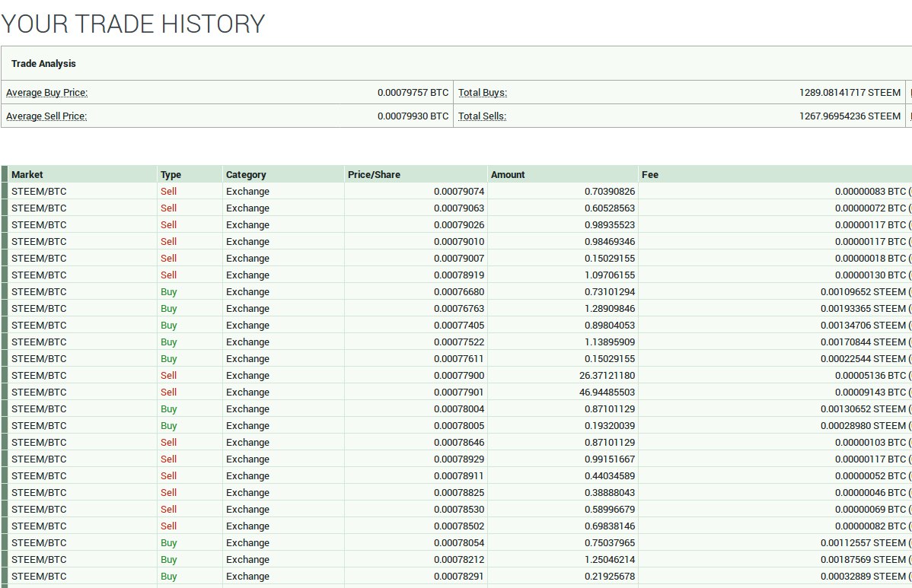Select price 0.00077522
912x588 pixels.
[459, 342]
